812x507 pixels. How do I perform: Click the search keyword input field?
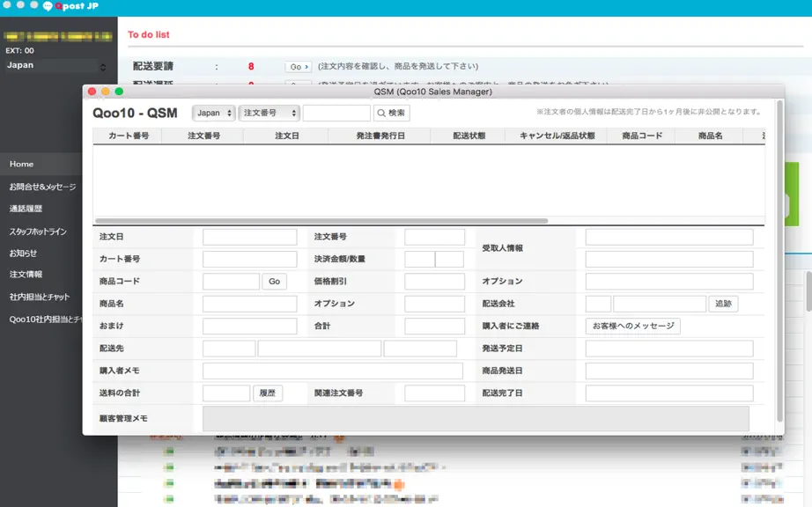(336, 113)
